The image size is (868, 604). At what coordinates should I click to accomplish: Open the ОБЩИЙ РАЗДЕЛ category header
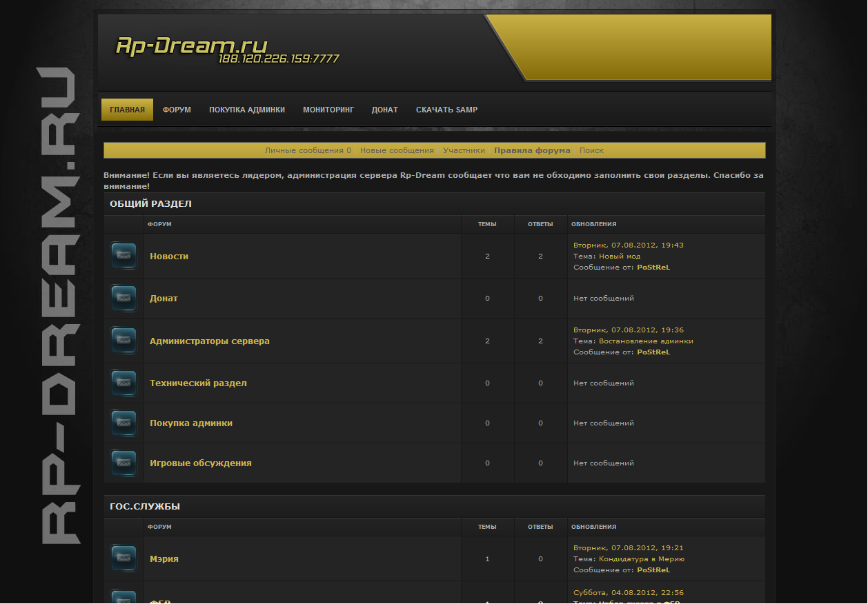150,204
